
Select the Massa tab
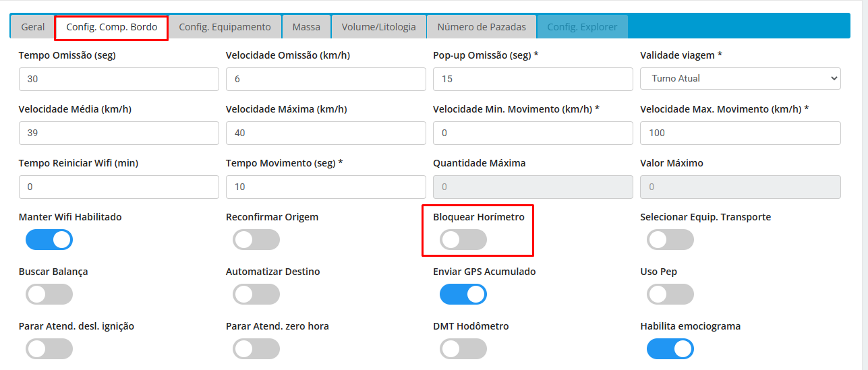pos(306,27)
